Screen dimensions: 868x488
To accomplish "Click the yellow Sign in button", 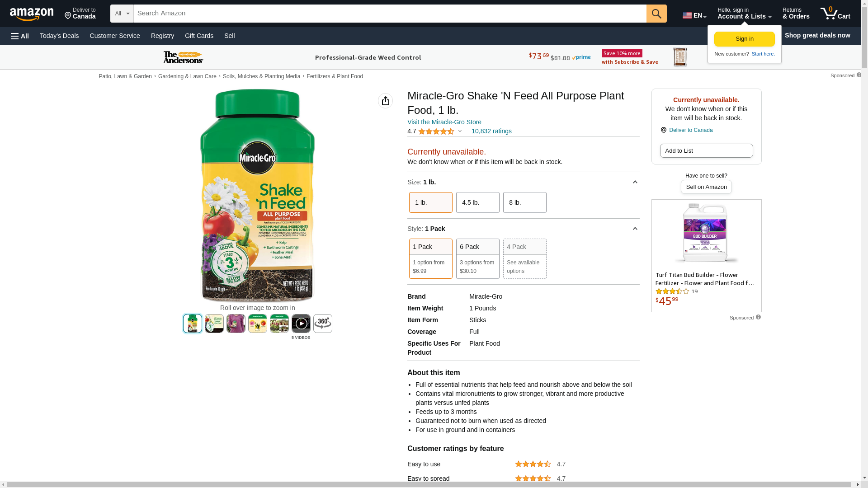I will pyautogui.click(x=744, y=39).
